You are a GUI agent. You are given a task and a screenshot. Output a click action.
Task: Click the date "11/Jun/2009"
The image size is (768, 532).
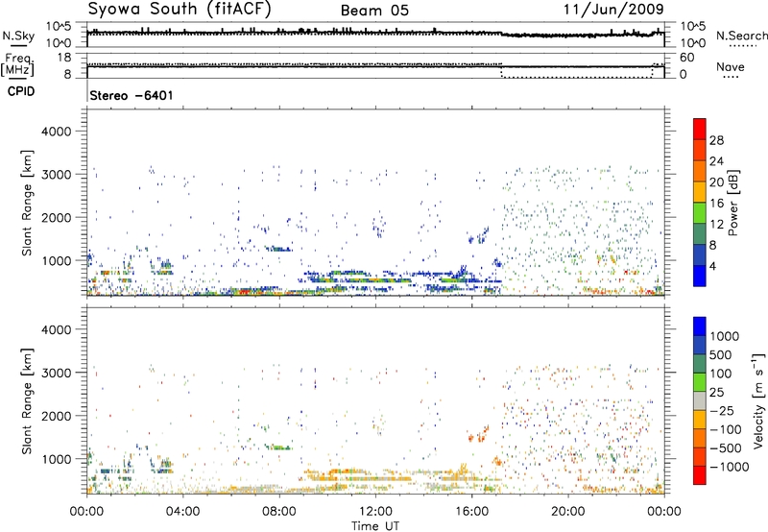613,9
